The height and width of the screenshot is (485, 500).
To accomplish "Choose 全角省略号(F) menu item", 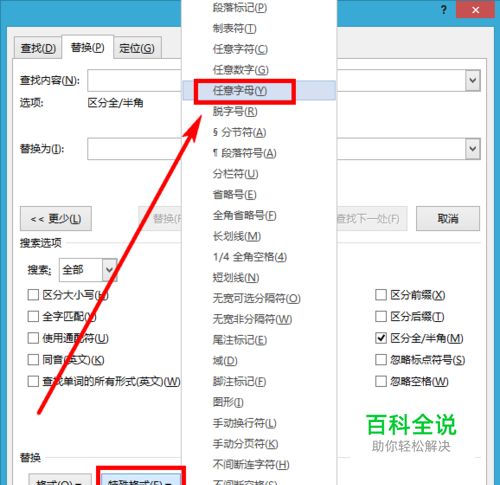I will 259,215.
